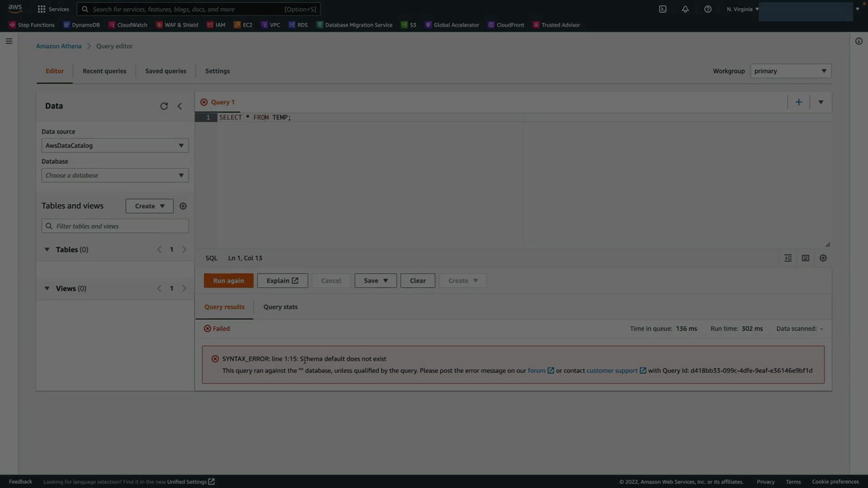This screenshot has width=868, height=488.
Task: Open the Terms footer link
Action: point(793,482)
